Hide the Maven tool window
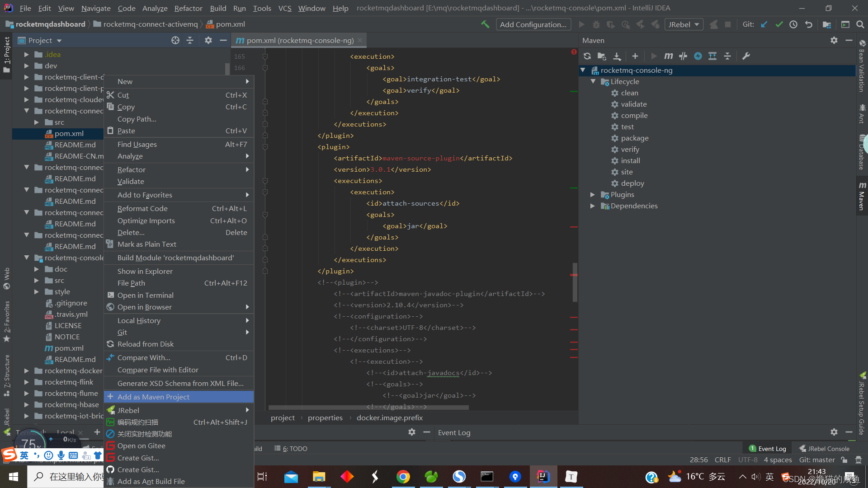The height and width of the screenshot is (488, 868). tap(849, 40)
